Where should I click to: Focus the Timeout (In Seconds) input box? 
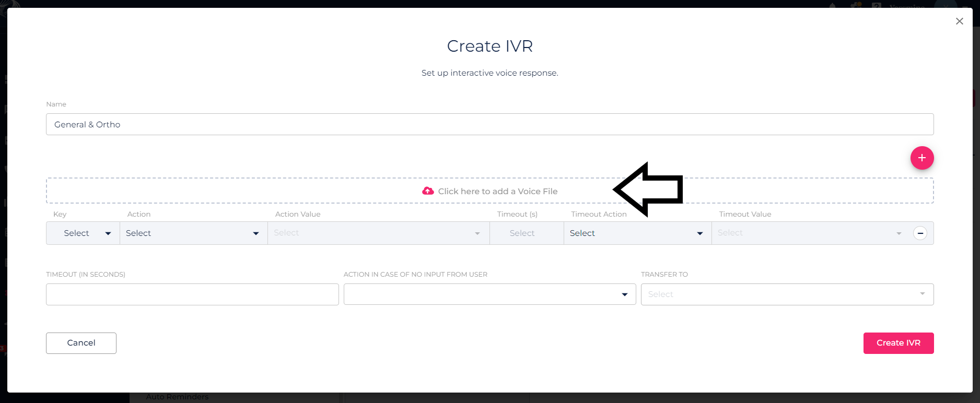coord(192,294)
